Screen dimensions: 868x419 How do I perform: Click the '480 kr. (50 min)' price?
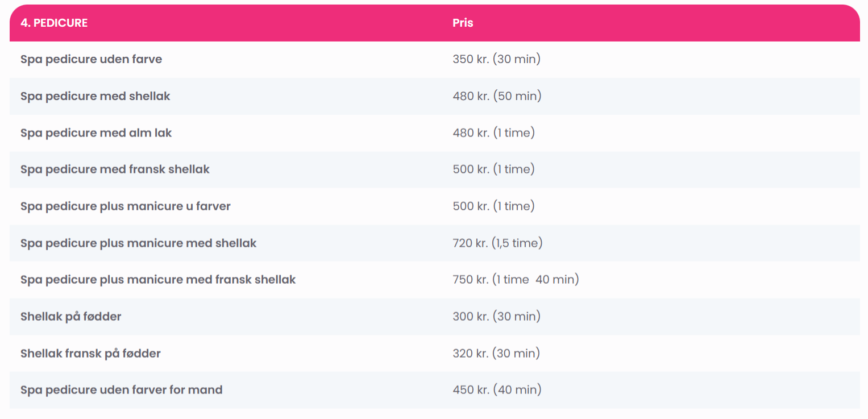(x=497, y=96)
